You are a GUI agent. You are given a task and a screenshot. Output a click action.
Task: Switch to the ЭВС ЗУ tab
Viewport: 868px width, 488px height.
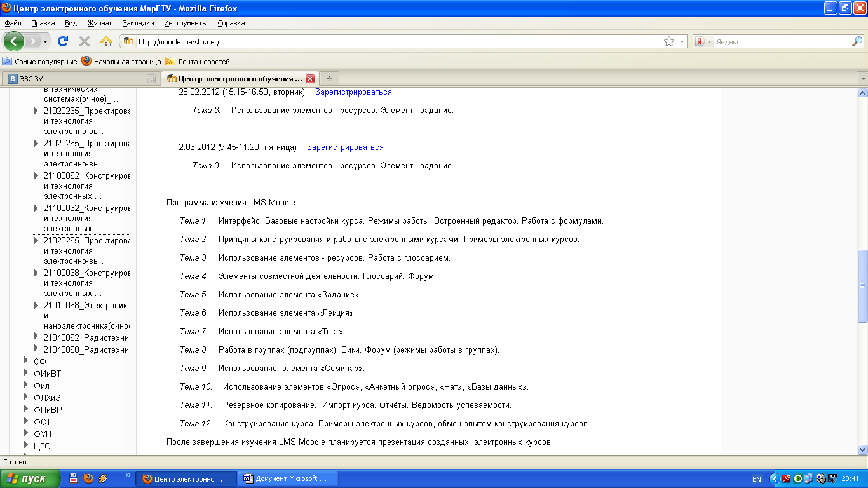(x=80, y=79)
